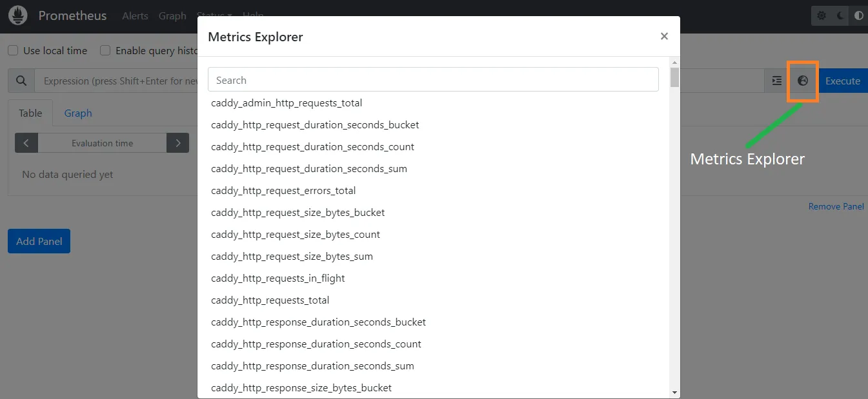Image resolution: width=868 pixels, height=399 pixels.
Task: Click the Add Panel button
Action: pyautogui.click(x=39, y=241)
